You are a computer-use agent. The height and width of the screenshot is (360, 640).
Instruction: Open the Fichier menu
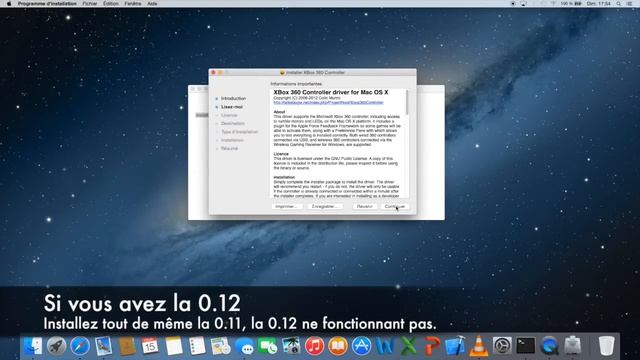[x=90, y=4]
